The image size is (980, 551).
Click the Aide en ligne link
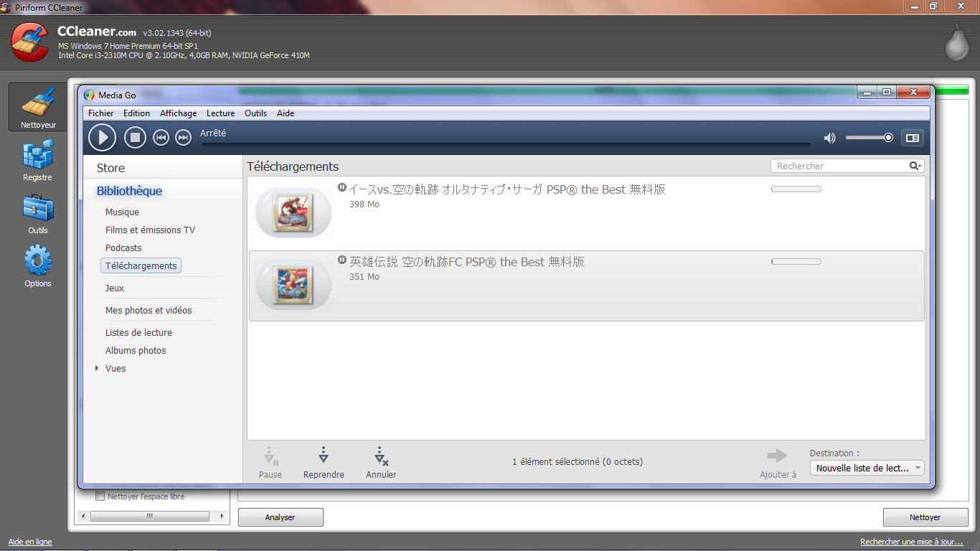(x=30, y=542)
